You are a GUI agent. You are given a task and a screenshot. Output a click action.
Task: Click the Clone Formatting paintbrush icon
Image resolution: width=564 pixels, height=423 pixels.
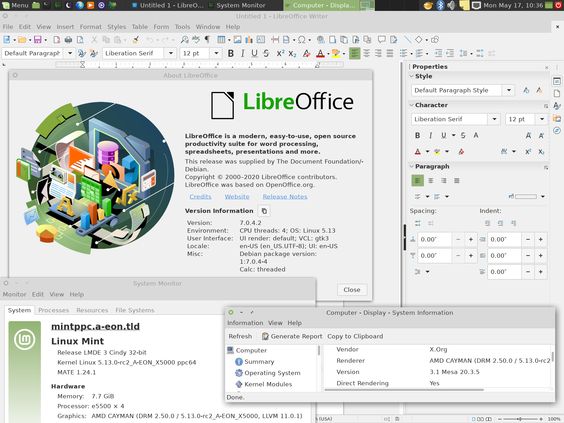[x=136, y=40]
